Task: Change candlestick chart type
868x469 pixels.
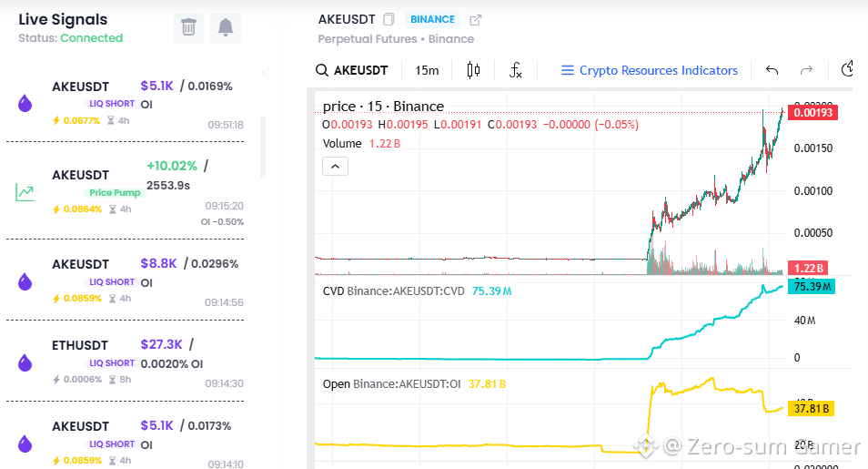Action: click(x=473, y=70)
